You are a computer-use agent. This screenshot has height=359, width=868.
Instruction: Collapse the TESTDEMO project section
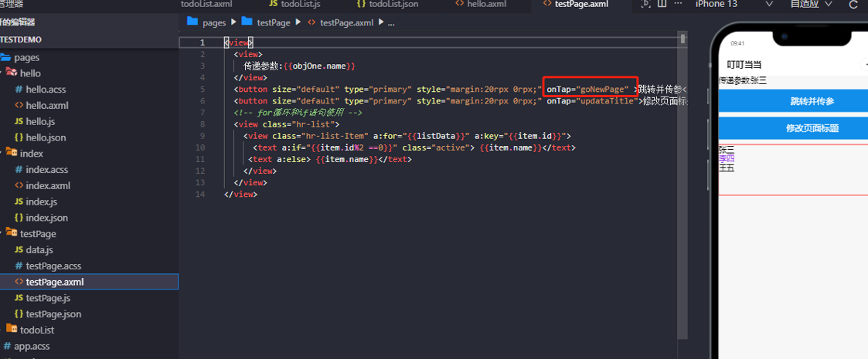[x=89, y=40]
